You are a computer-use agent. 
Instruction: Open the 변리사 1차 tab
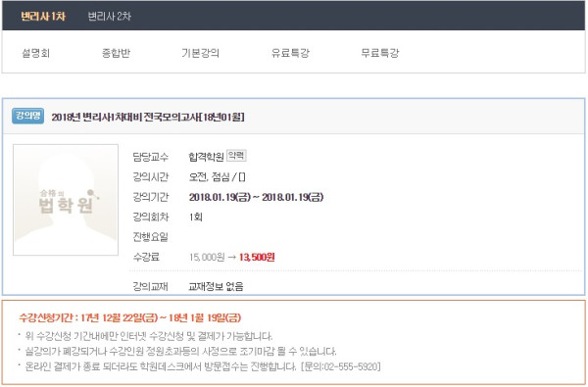(43, 16)
